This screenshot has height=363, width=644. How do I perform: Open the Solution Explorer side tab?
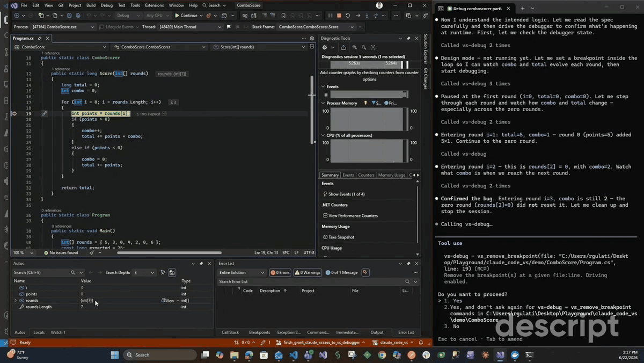click(x=426, y=49)
